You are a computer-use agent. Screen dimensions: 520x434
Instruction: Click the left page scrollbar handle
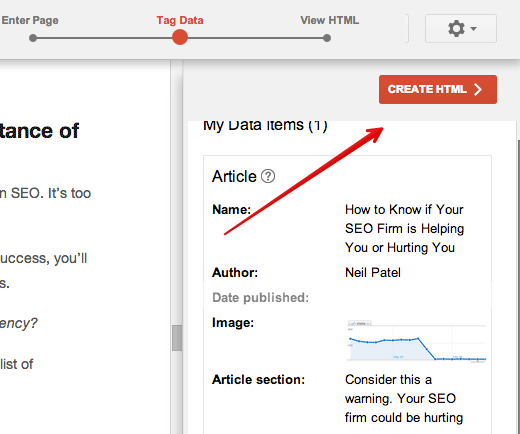coord(177,338)
